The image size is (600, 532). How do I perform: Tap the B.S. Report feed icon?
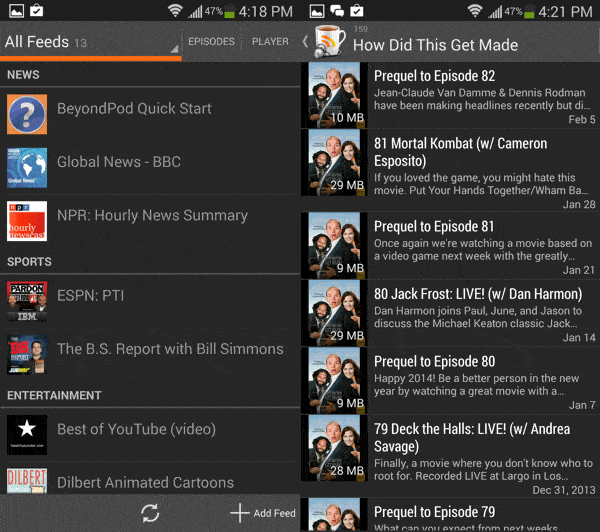click(27, 355)
